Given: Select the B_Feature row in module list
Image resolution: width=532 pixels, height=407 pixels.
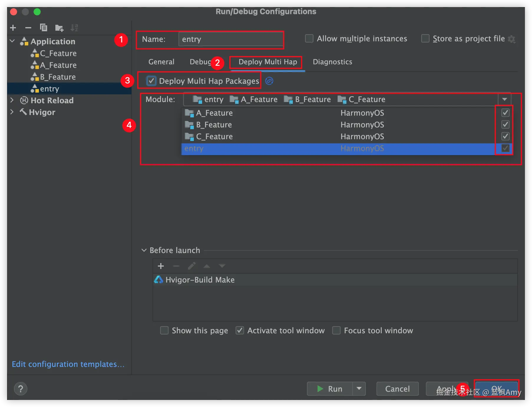Looking at the screenshot, I should 347,124.
